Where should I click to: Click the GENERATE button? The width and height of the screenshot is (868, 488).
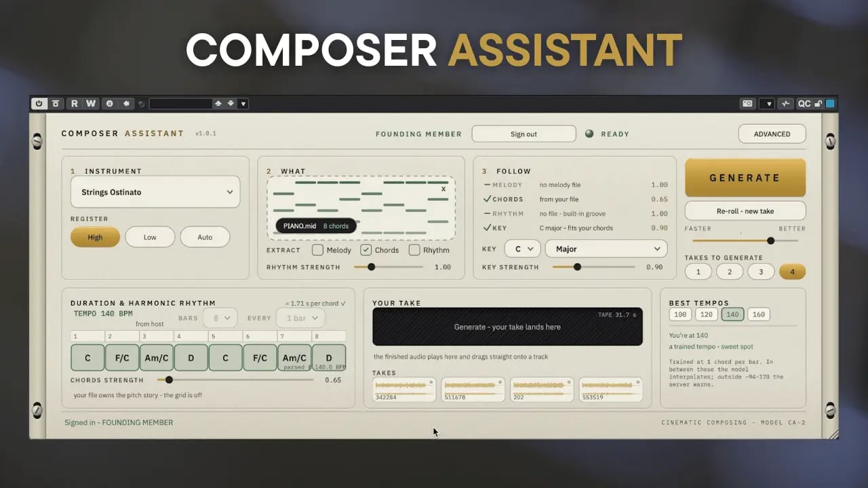tap(745, 178)
